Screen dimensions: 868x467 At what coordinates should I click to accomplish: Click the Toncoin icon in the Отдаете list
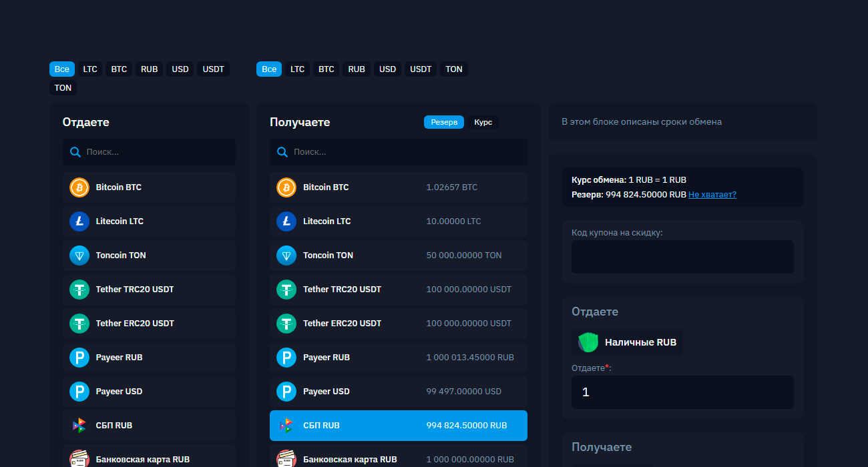tap(79, 256)
